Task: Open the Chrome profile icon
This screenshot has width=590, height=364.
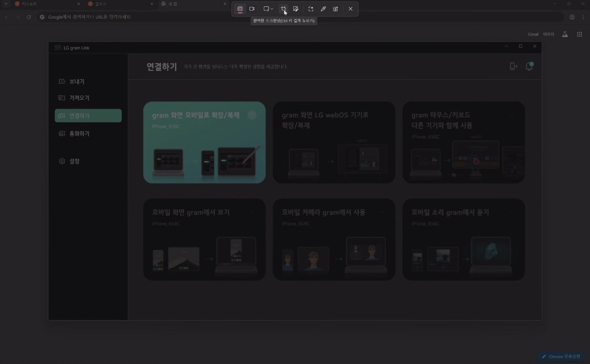Action: pyautogui.click(x=572, y=17)
